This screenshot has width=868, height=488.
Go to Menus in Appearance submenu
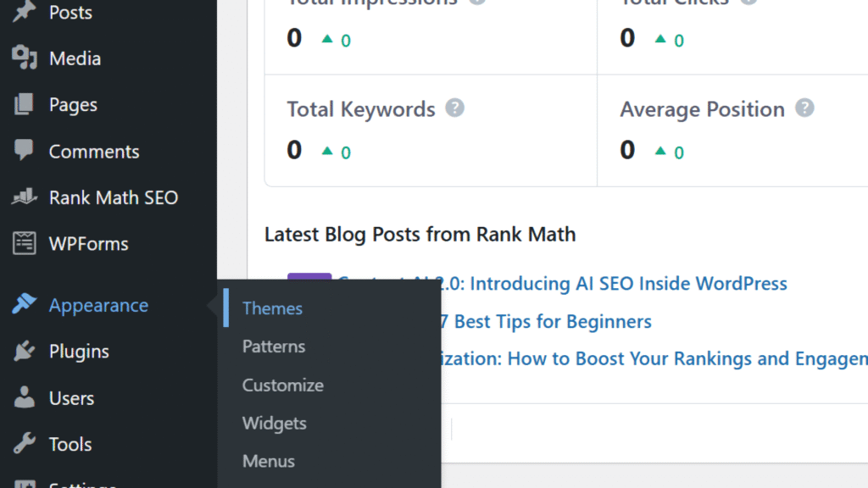(268, 461)
